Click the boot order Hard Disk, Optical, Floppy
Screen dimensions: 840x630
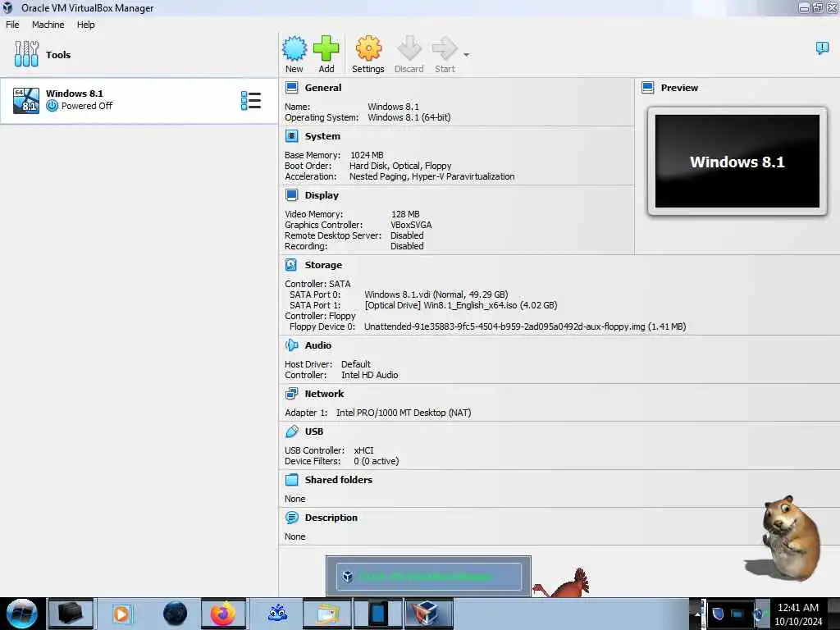point(400,166)
